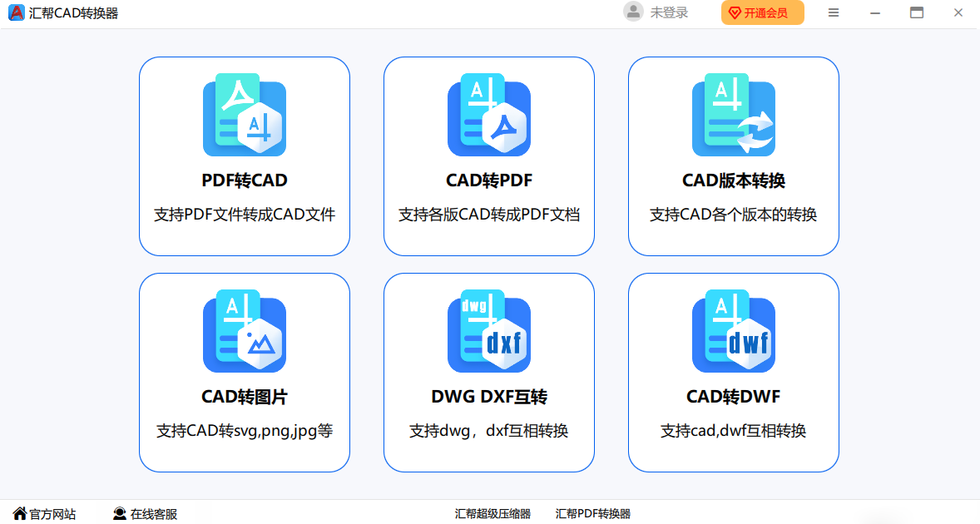Choose the CAD转图片 icon
Screen dimensions: 980x524
click(x=244, y=331)
